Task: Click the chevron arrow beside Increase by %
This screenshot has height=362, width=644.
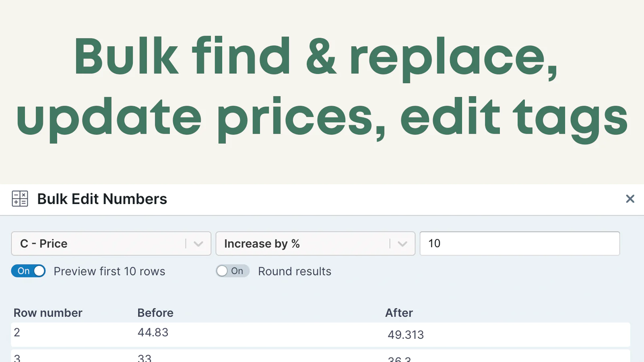Action: pos(402,244)
